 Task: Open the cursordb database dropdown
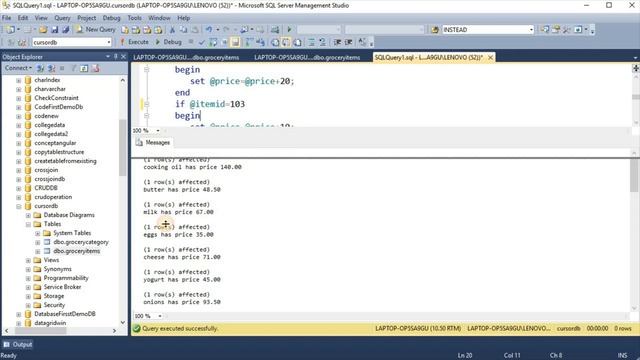pyautogui.click(x=109, y=42)
